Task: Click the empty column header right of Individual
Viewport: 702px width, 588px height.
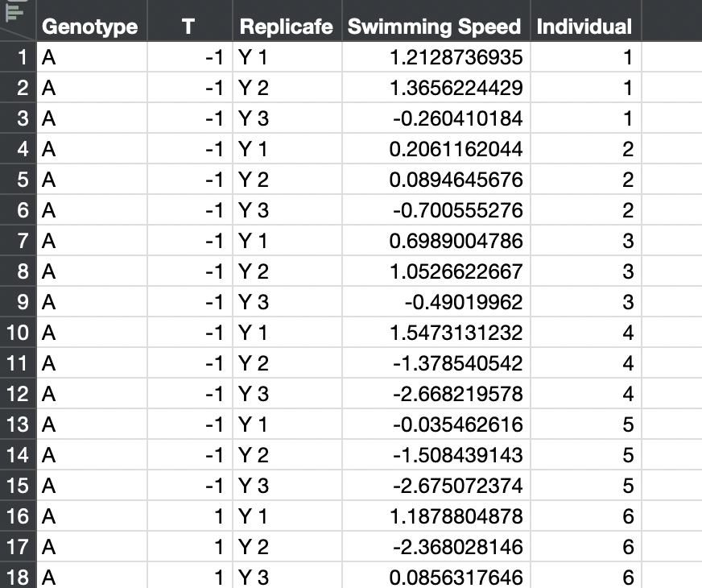Action: [x=671, y=27]
